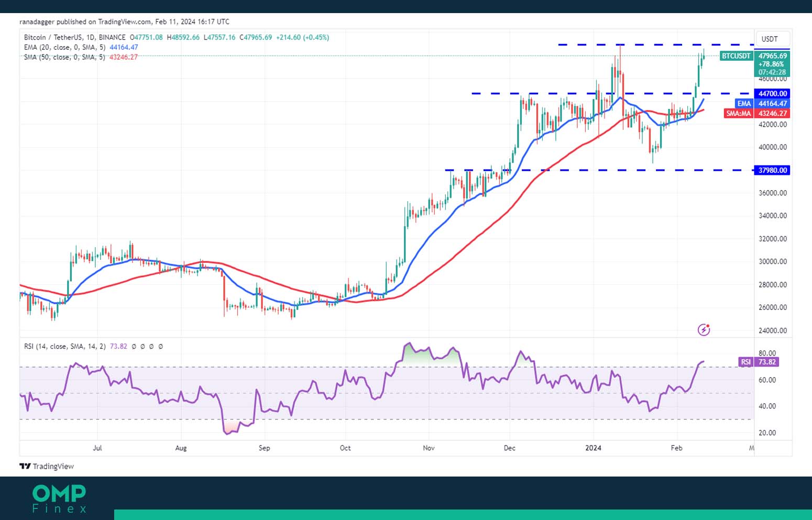Click the high value H48592.66
The image size is (812, 520).
(183, 37)
